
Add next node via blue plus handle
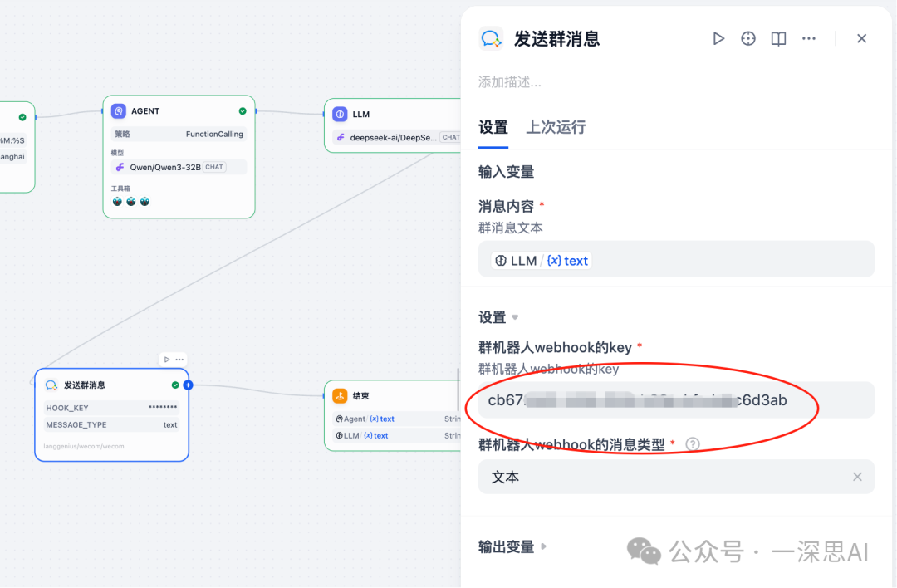[x=189, y=385]
